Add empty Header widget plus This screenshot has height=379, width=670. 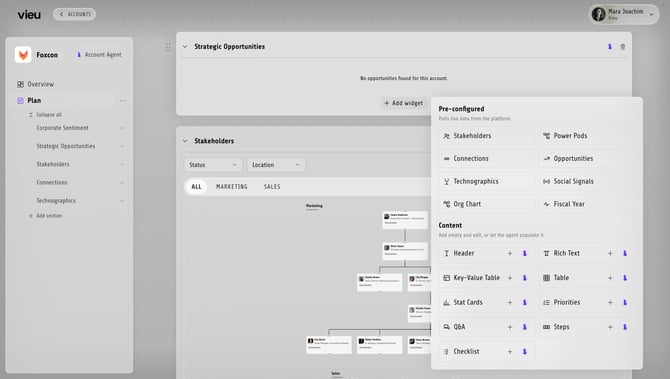point(510,253)
